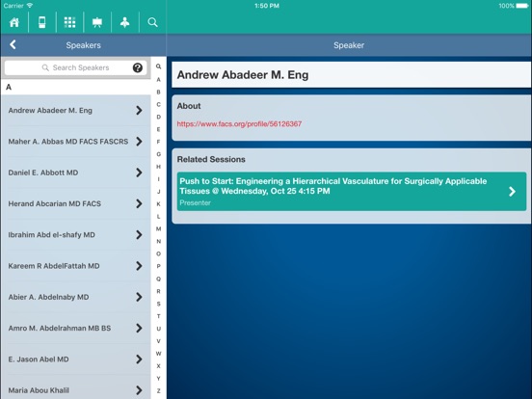Viewport: 532px width, 399px height.
Task: Go to the Home icon
Action: pyautogui.click(x=14, y=22)
